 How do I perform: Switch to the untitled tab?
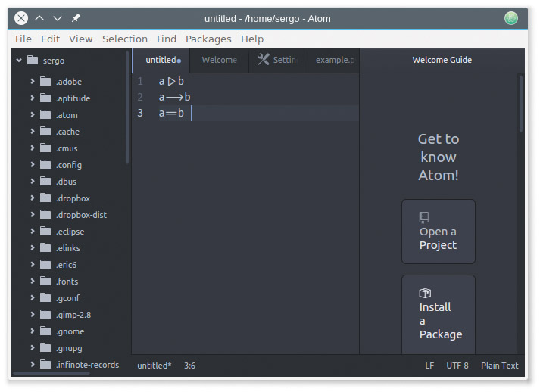161,61
